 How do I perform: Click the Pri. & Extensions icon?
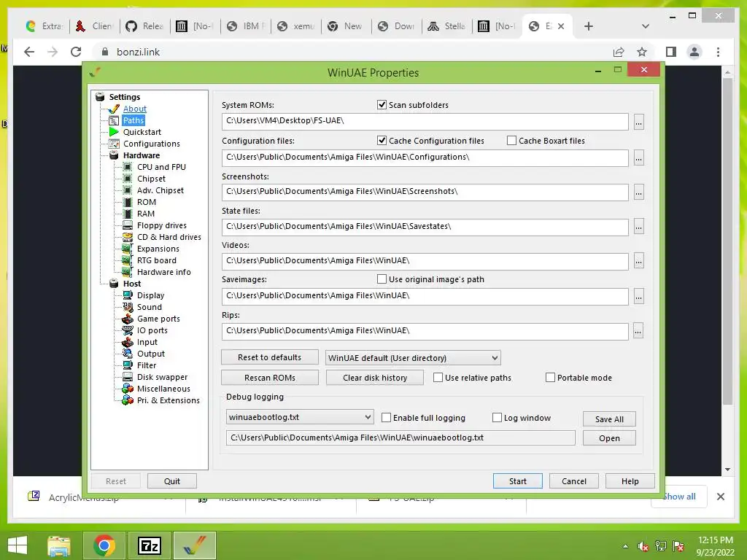coord(128,400)
